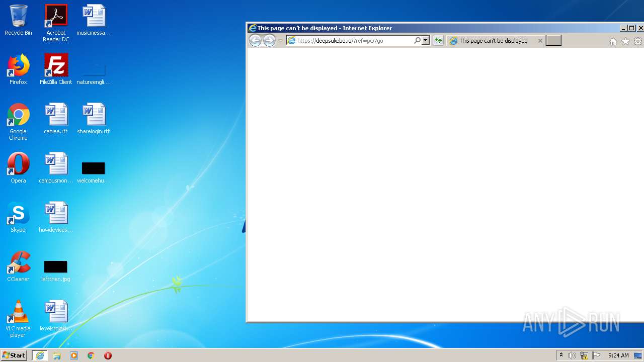Select the Acrobat Reader DC desktop icon
This screenshot has width=644, height=362.
point(56,23)
